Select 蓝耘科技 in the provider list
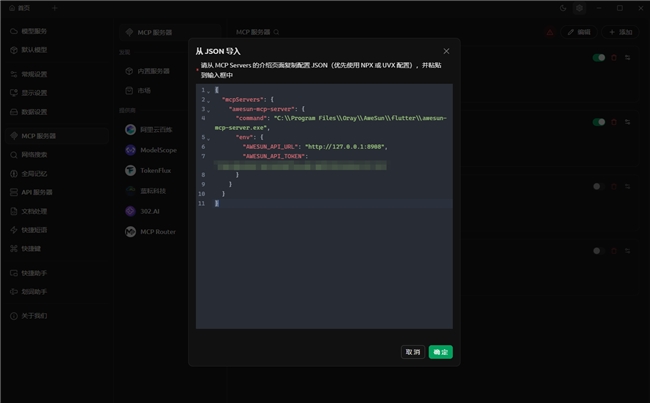This screenshot has height=403, width=650. point(151,191)
